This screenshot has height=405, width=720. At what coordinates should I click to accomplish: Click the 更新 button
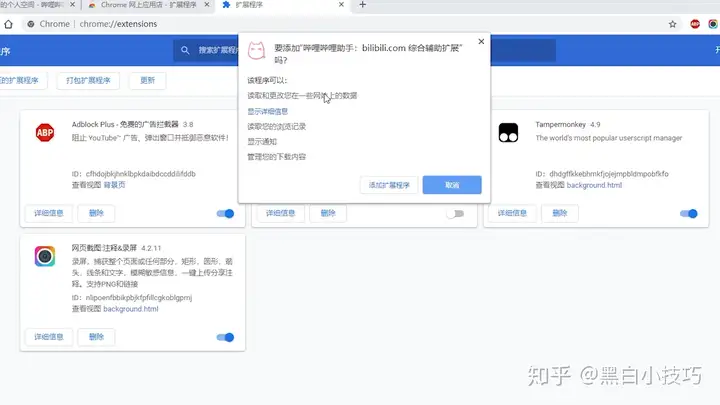[147, 80]
